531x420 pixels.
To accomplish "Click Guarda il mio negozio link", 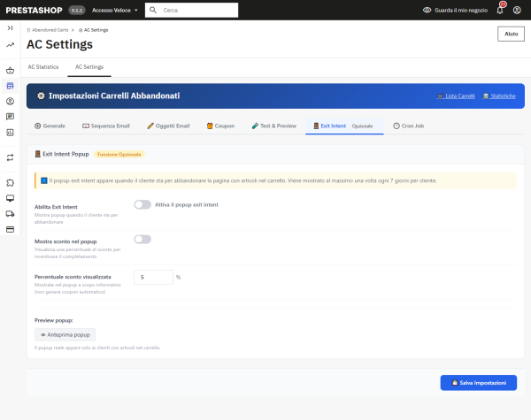I will [x=461, y=10].
